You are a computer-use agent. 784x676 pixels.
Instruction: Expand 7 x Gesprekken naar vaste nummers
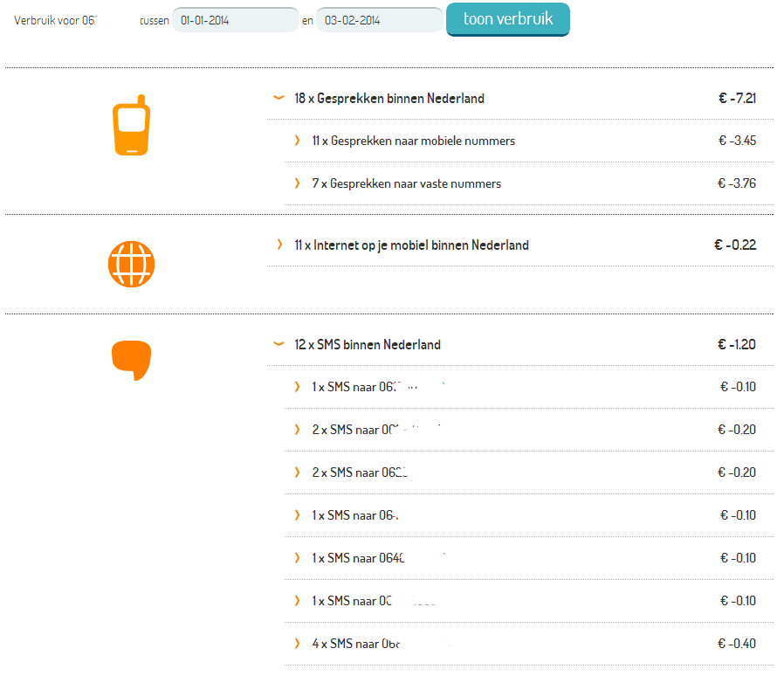click(297, 183)
